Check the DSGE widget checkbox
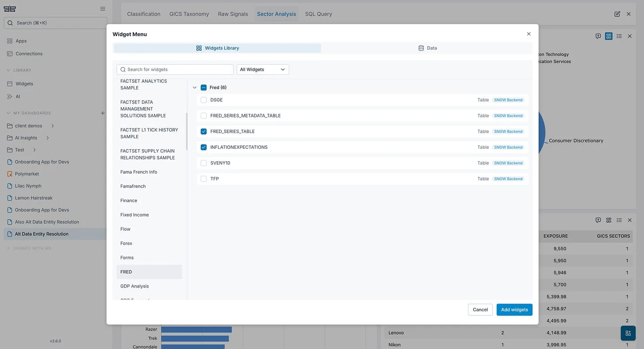The width and height of the screenshot is (644, 349). click(203, 100)
